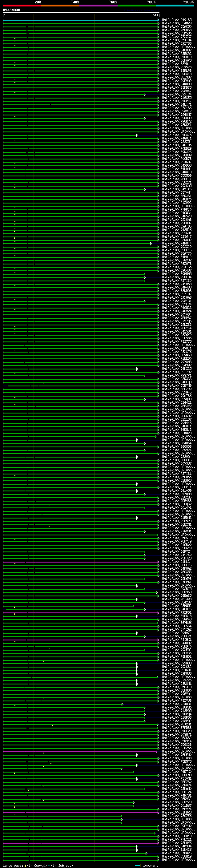Screen dimensions: 197x868
Task: Select hit label UniRef100_Q04446
Action: (x=177, y=423)
